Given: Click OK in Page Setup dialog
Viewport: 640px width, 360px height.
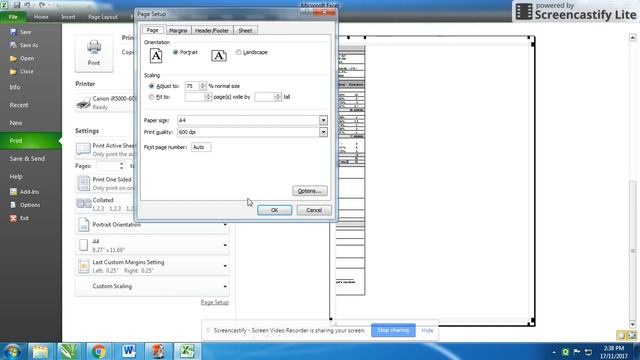Looking at the screenshot, I should (x=274, y=210).
